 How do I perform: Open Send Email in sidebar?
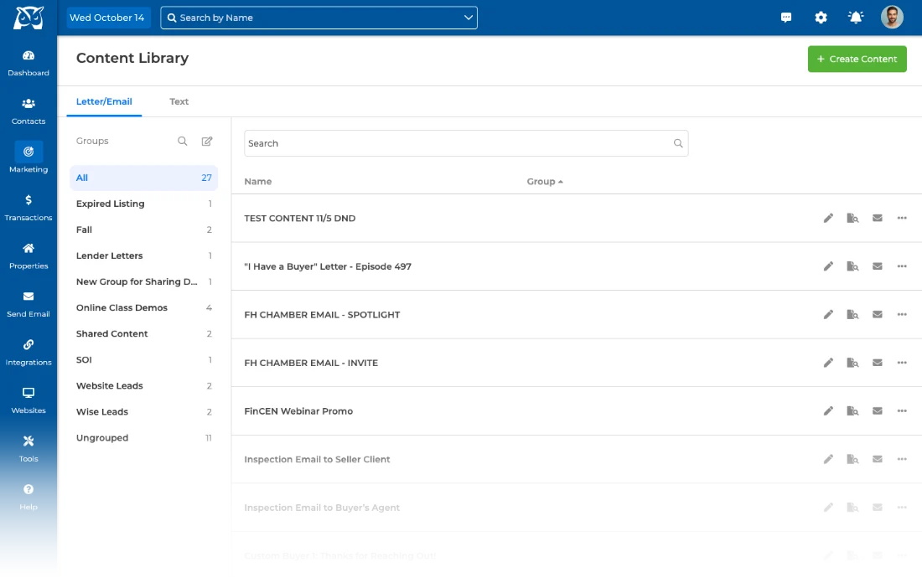click(28, 304)
